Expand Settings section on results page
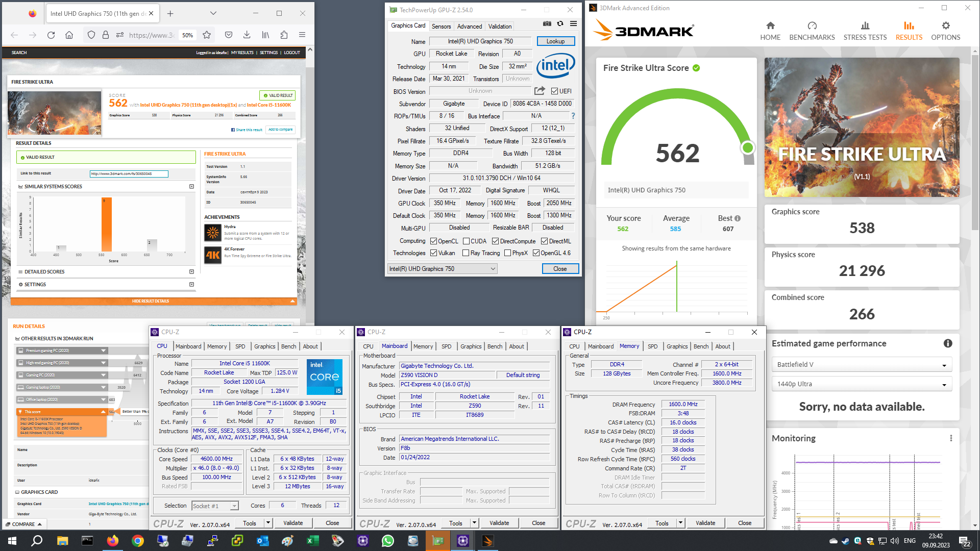980x551 pixels. (x=192, y=285)
